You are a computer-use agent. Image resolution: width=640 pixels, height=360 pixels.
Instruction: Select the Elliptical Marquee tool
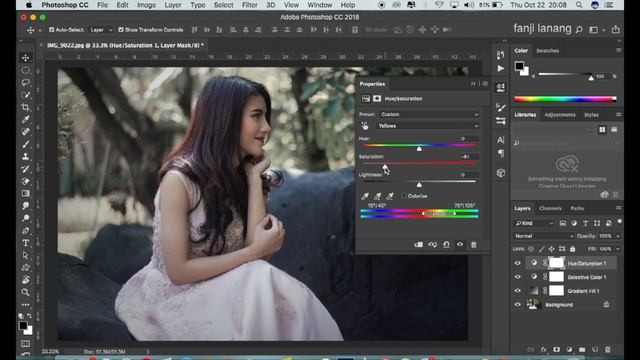26,70
